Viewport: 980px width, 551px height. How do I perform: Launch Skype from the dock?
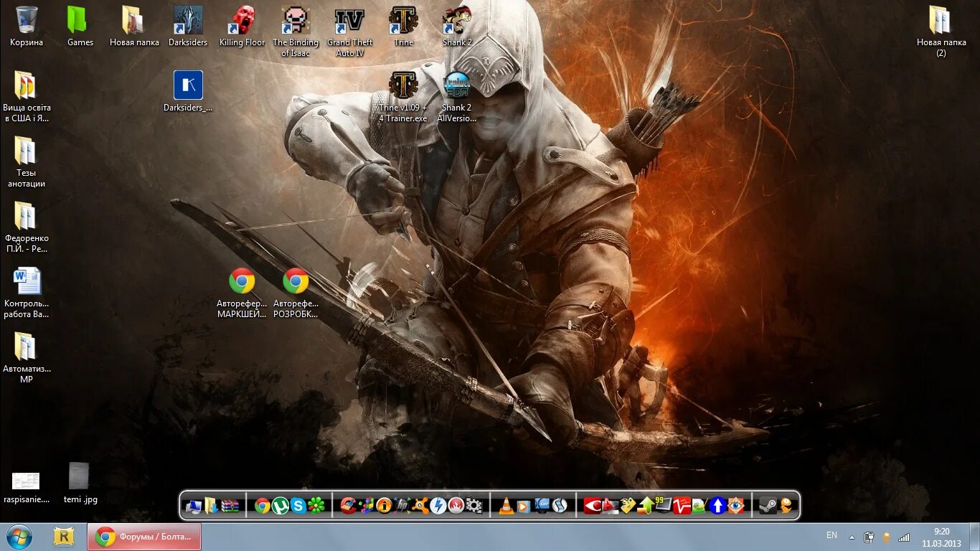click(298, 506)
